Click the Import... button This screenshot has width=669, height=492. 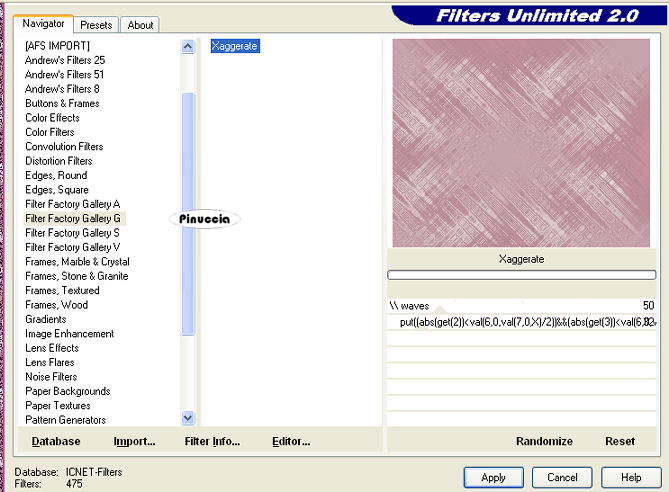[x=134, y=441]
